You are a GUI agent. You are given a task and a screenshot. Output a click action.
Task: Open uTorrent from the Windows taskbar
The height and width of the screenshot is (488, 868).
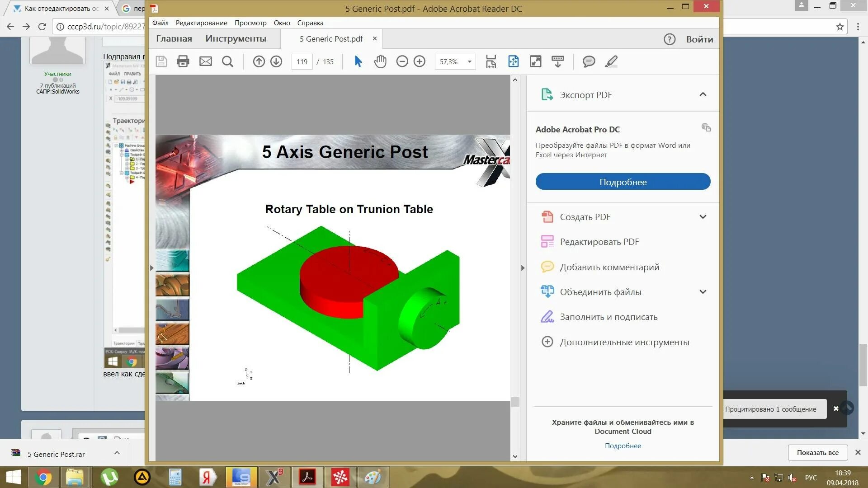[109, 477]
